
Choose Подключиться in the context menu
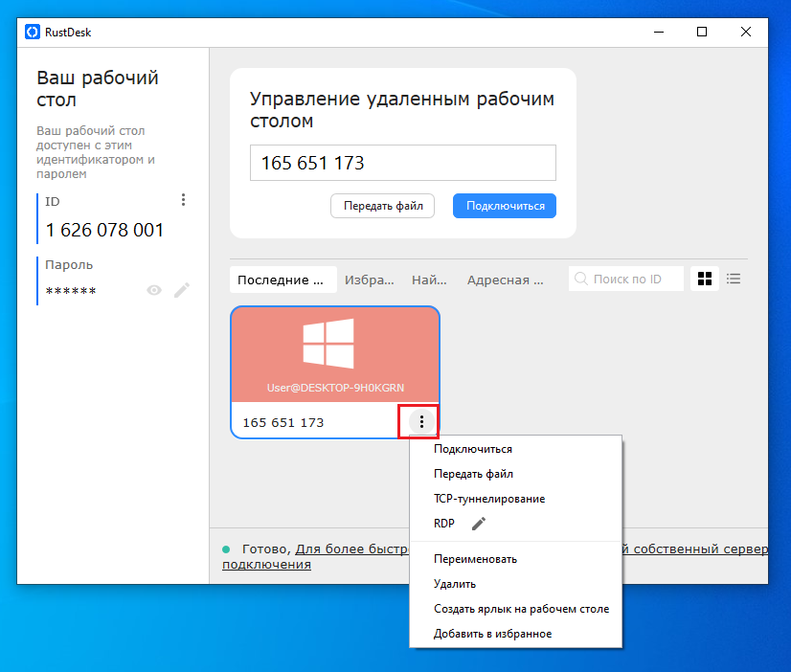[x=515, y=449]
